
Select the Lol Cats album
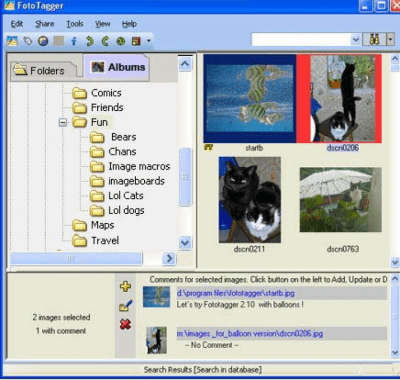(x=126, y=196)
